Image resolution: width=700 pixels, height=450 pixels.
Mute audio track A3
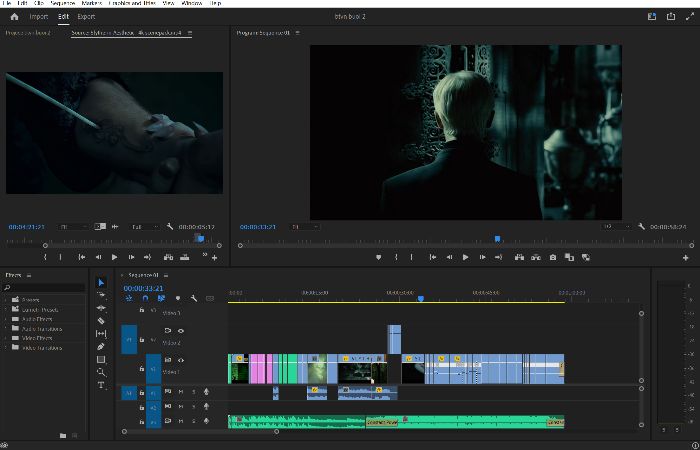click(x=181, y=421)
